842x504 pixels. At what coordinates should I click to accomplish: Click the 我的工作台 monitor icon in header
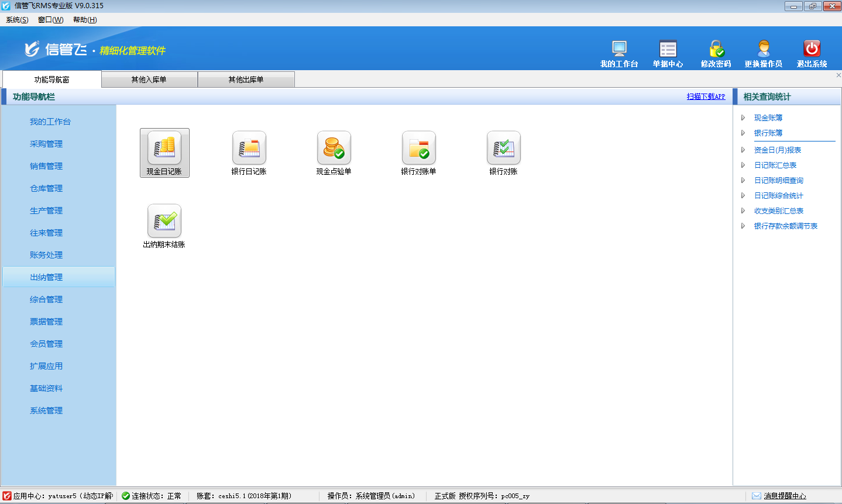pos(619,49)
